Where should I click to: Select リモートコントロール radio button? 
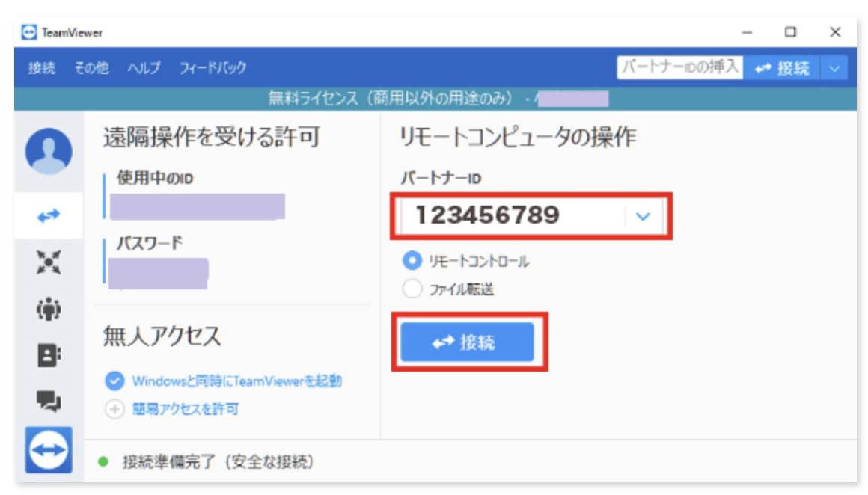(x=412, y=260)
